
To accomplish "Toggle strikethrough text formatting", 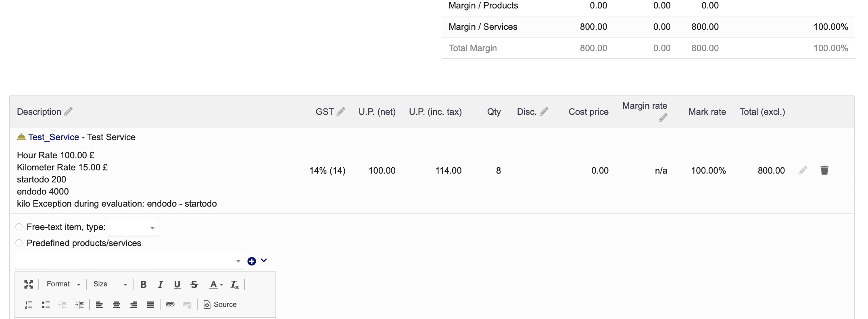I will coord(194,284).
